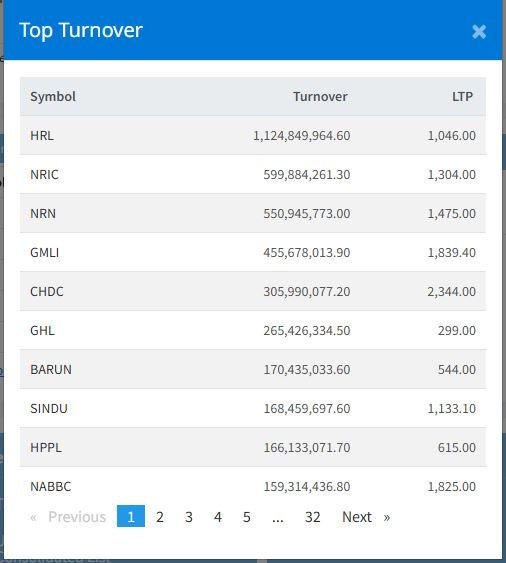
Task: Click the LTP column header
Action: pos(463,97)
